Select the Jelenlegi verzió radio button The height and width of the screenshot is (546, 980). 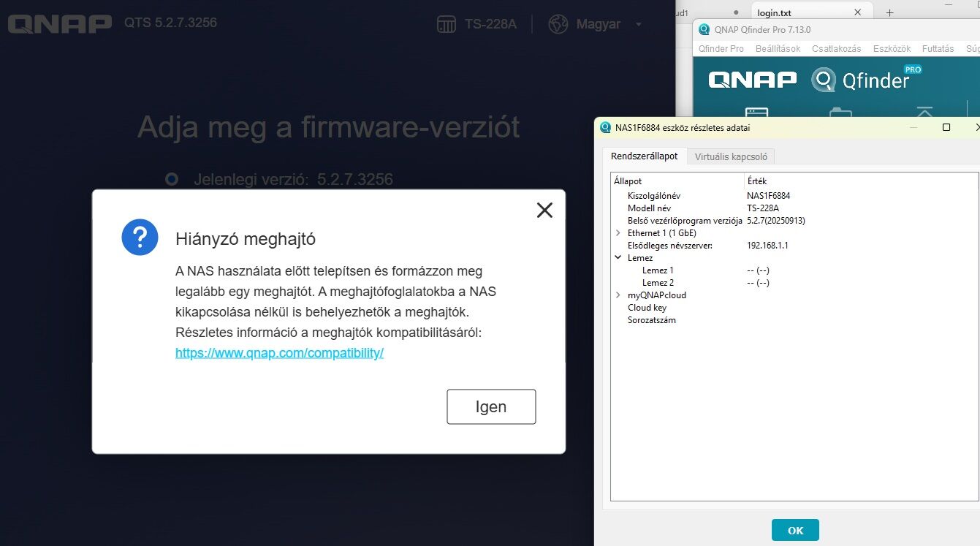click(172, 178)
